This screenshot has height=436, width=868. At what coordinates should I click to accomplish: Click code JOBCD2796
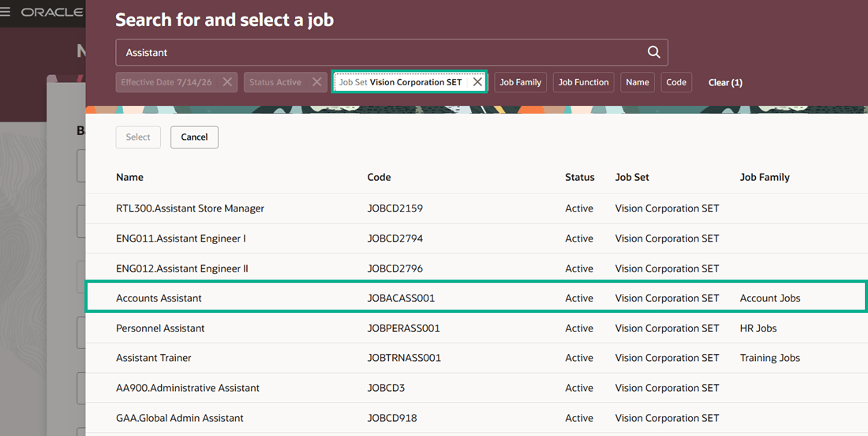[x=395, y=268]
